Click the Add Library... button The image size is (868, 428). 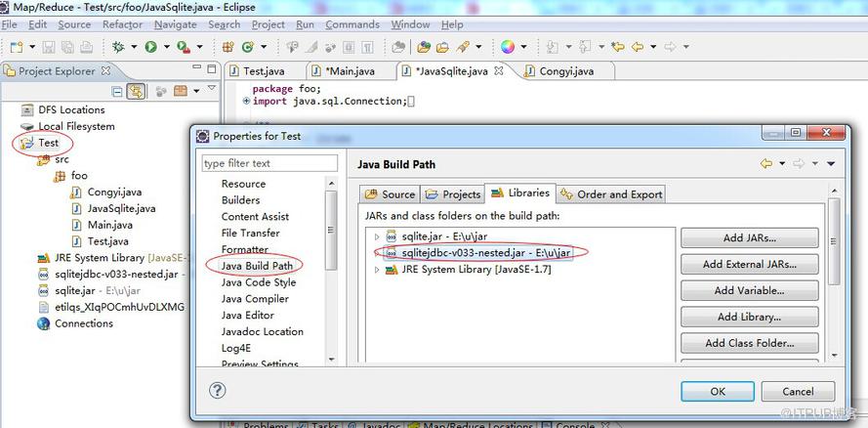click(x=750, y=317)
